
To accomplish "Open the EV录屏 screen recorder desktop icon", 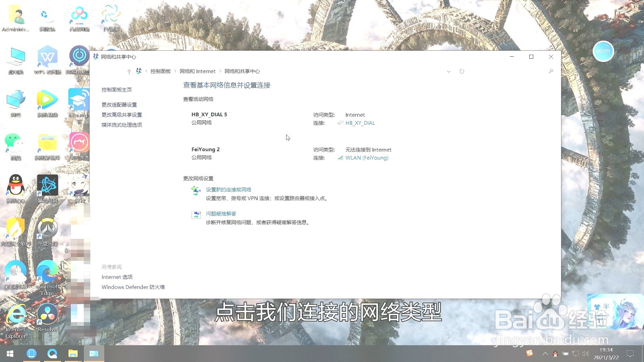I will [x=111, y=19].
